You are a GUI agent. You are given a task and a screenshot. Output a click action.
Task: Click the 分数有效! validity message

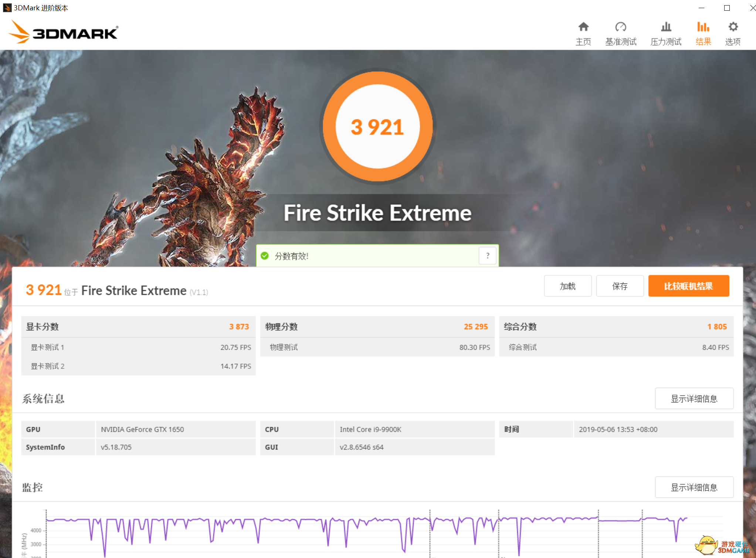(x=291, y=256)
